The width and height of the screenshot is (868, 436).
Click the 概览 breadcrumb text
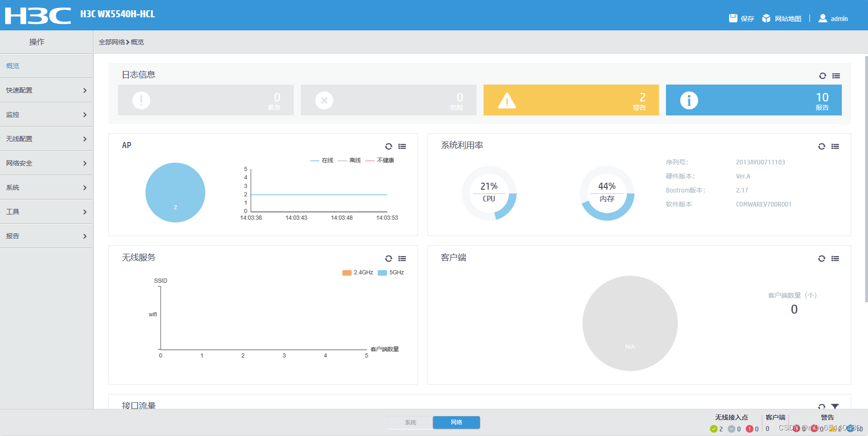pos(137,42)
